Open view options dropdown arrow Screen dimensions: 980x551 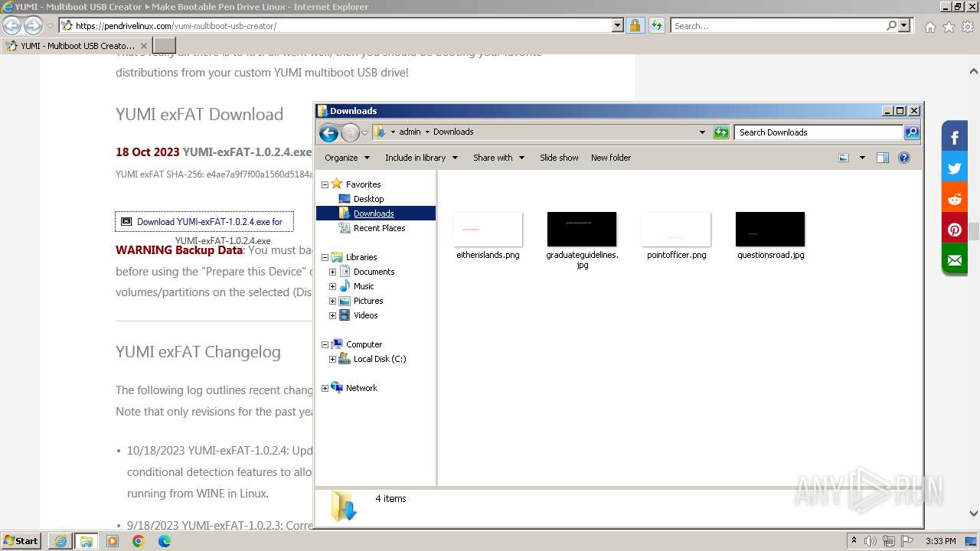tap(862, 158)
